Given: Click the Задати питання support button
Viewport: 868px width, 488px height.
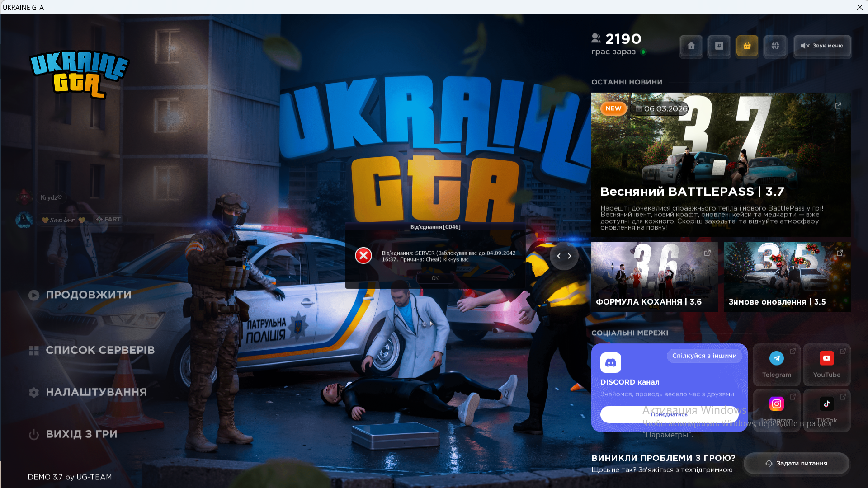Looking at the screenshot, I should pos(797,464).
